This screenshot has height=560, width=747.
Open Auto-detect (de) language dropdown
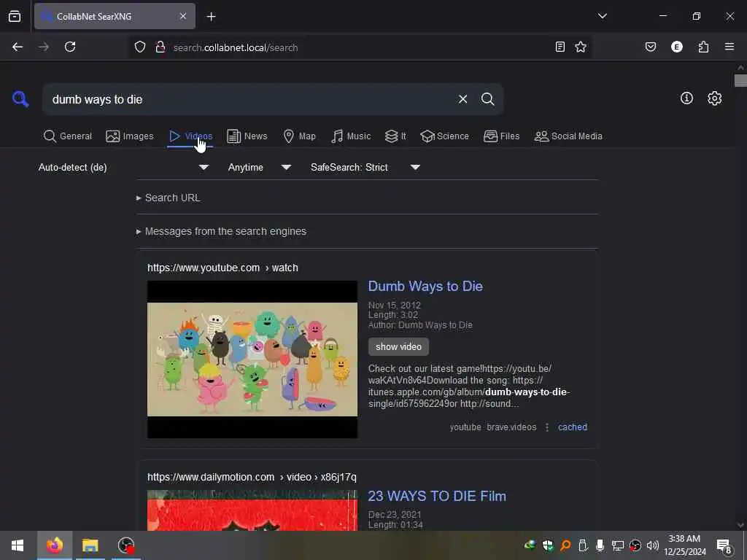point(124,168)
